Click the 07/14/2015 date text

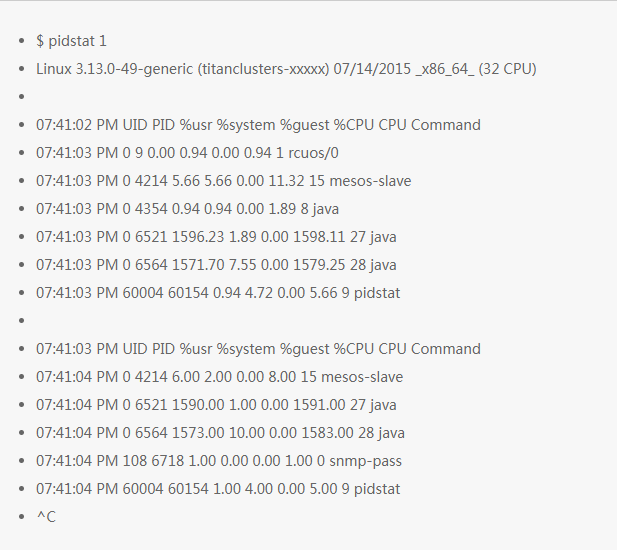point(372,69)
